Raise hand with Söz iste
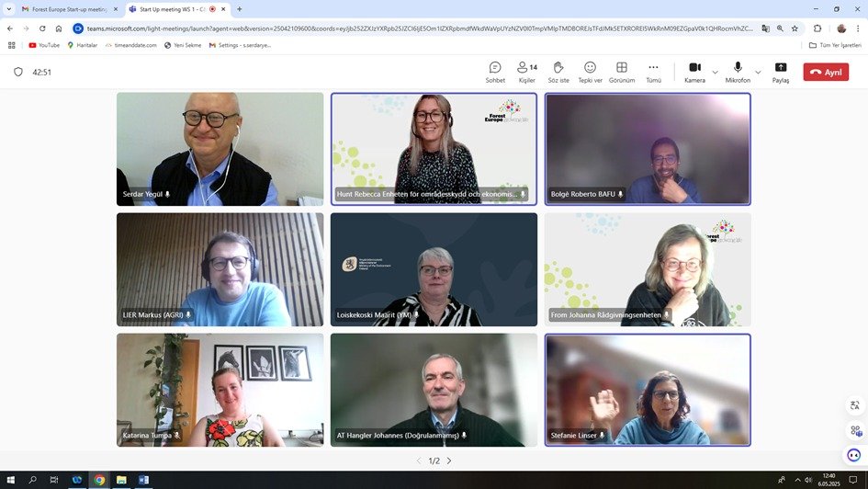The width and height of the screenshot is (868, 489). pos(558,73)
